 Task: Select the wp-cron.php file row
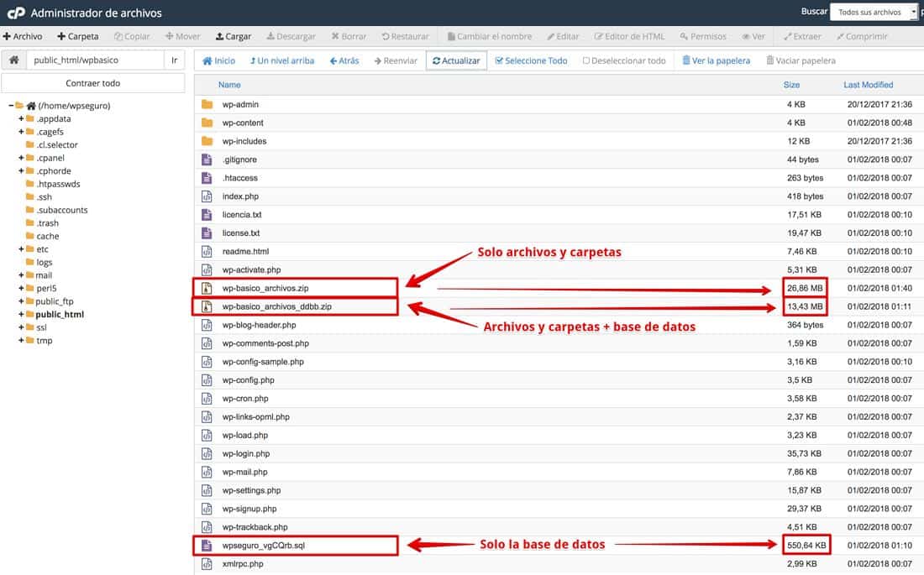(559, 398)
